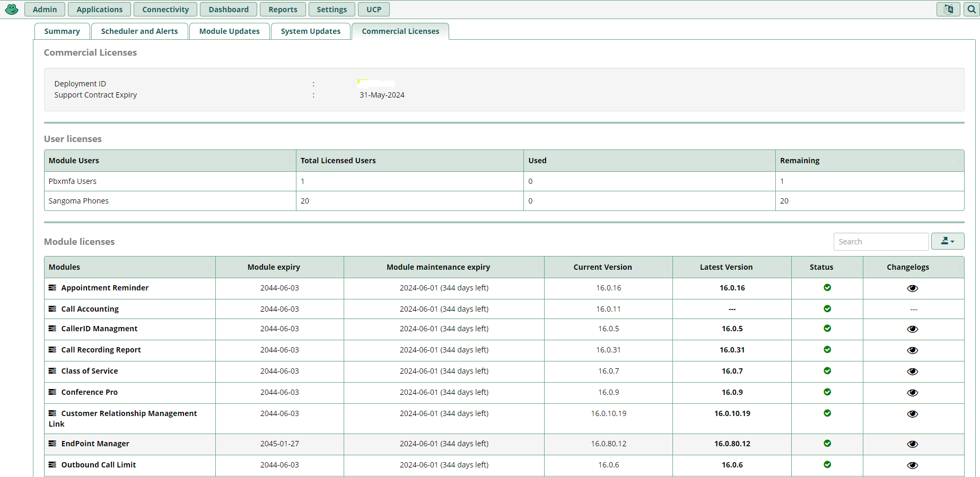
Task: Click the EndPoint Manager status check
Action: (827, 443)
